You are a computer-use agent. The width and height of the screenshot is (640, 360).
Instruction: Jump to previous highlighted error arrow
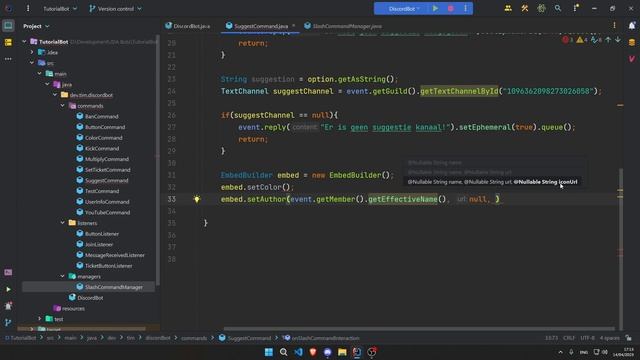(x=608, y=40)
